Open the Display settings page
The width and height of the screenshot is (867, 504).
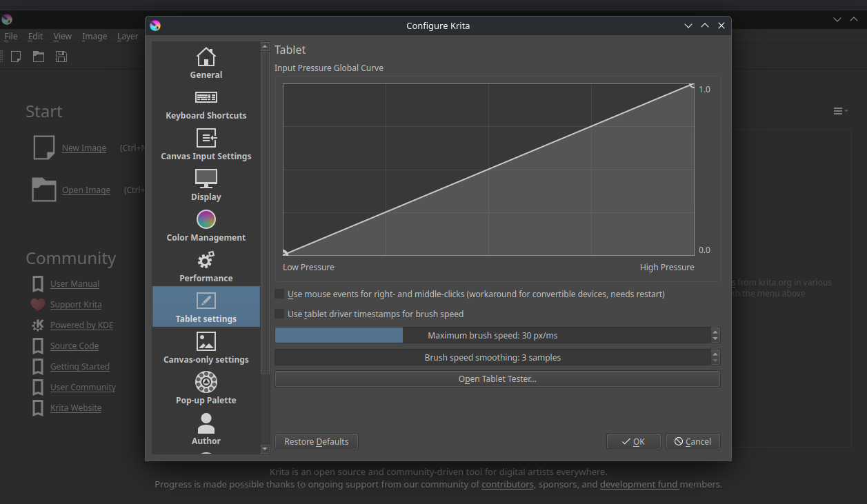[x=206, y=184]
